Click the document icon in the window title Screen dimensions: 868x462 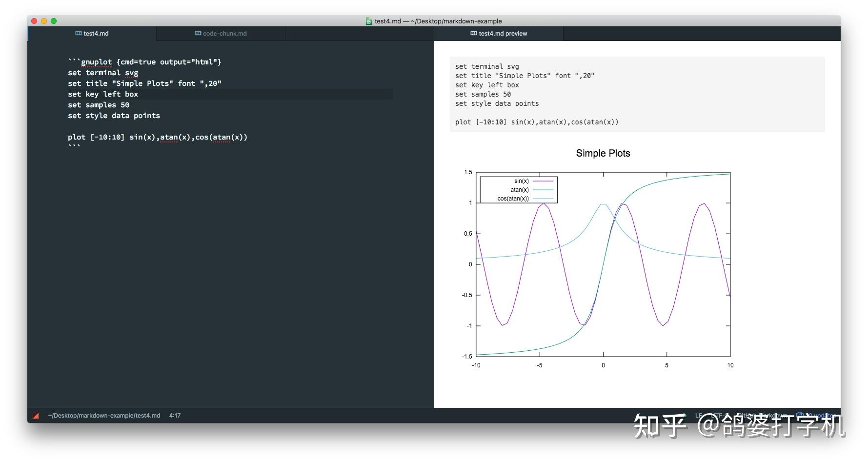tap(369, 21)
